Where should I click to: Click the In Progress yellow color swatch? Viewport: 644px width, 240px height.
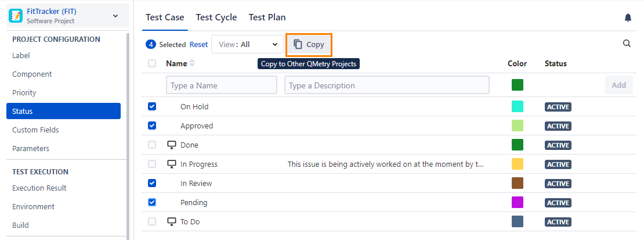click(x=518, y=164)
